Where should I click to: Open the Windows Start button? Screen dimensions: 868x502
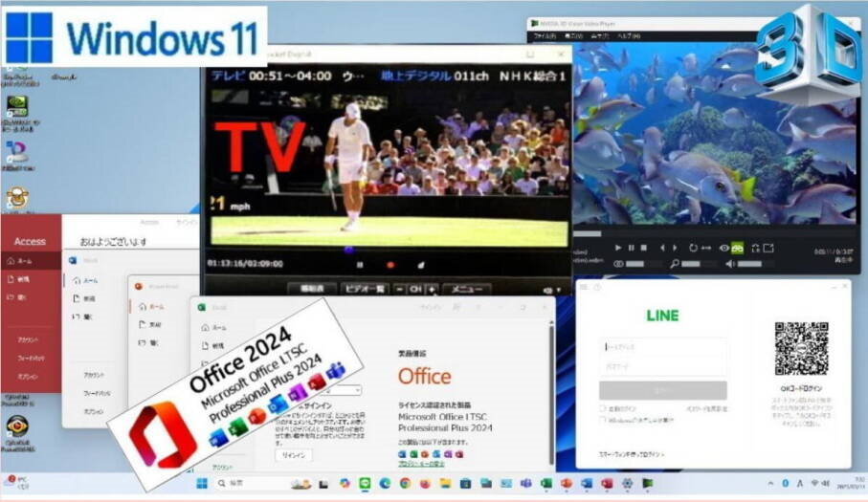click(202, 484)
